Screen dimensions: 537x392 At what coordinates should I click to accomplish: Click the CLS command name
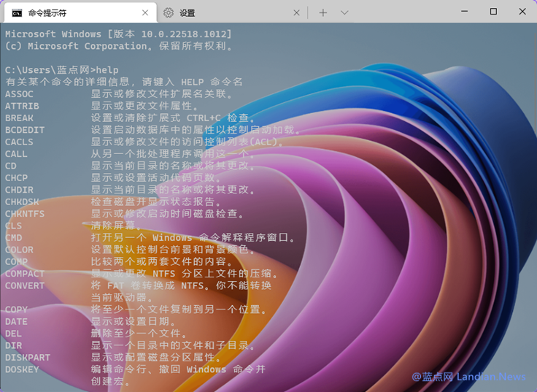[13, 226]
